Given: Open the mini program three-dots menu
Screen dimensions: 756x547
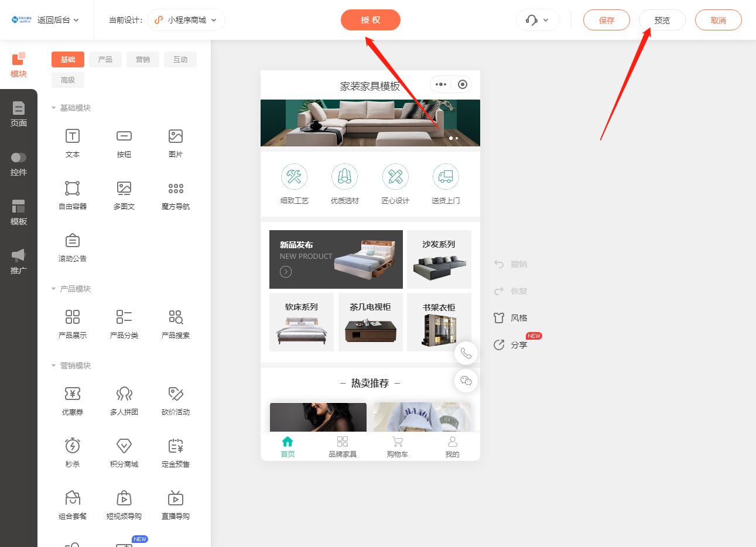Looking at the screenshot, I should click(x=441, y=84).
